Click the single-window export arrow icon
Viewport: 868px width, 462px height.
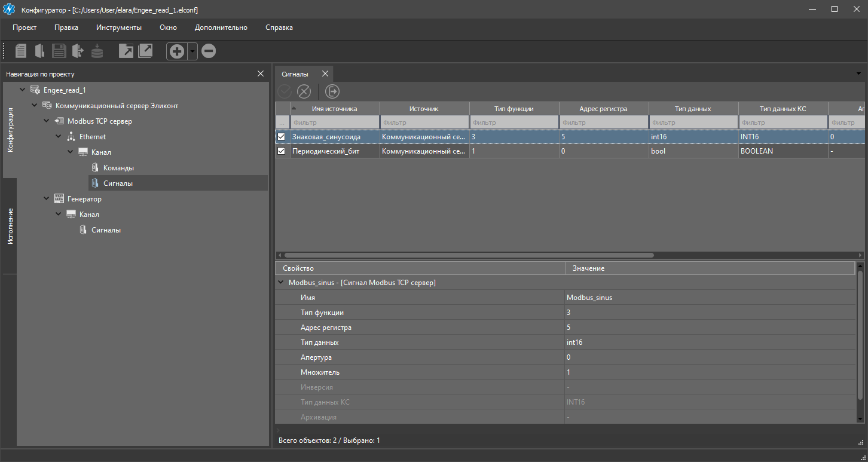tap(126, 51)
